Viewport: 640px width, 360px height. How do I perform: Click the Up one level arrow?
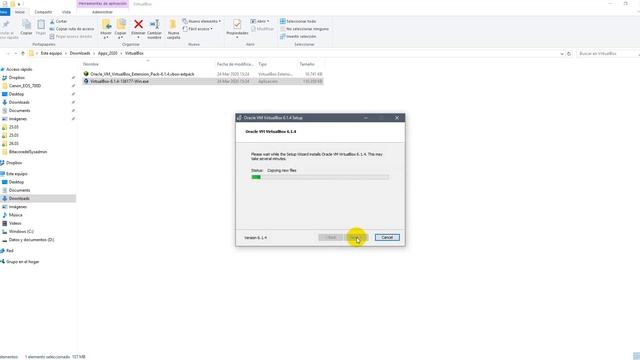(x=23, y=53)
